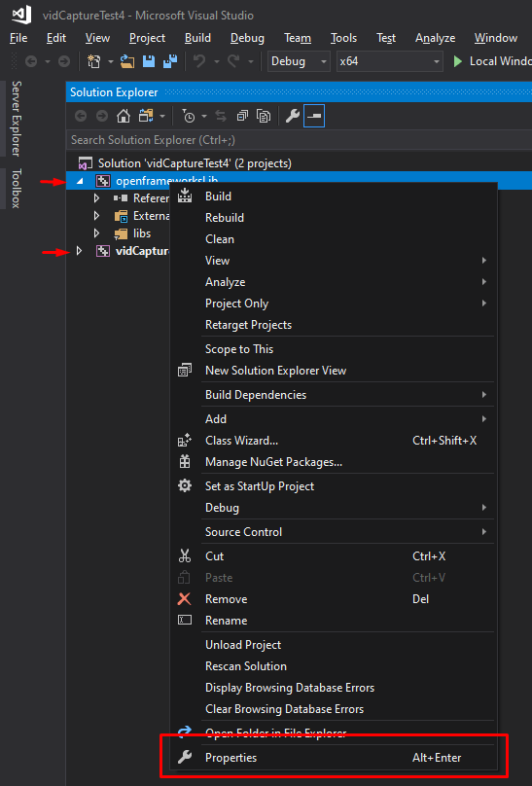Click the Redo toolbar icon
Image resolution: width=532 pixels, height=786 pixels.
pos(233,61)
